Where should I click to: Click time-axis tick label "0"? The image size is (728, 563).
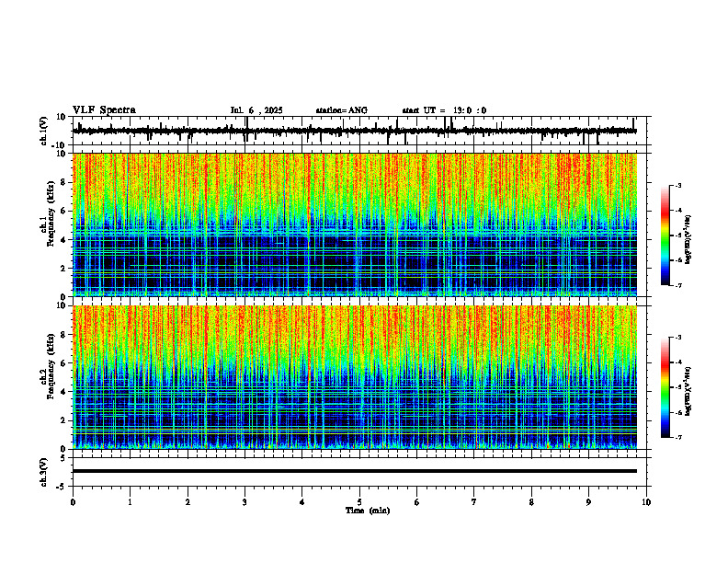[x=73, y=502]
